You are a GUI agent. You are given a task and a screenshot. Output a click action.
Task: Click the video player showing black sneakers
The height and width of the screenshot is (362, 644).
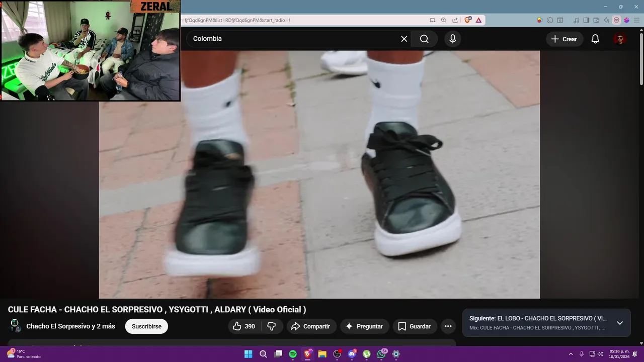(319, 174)
